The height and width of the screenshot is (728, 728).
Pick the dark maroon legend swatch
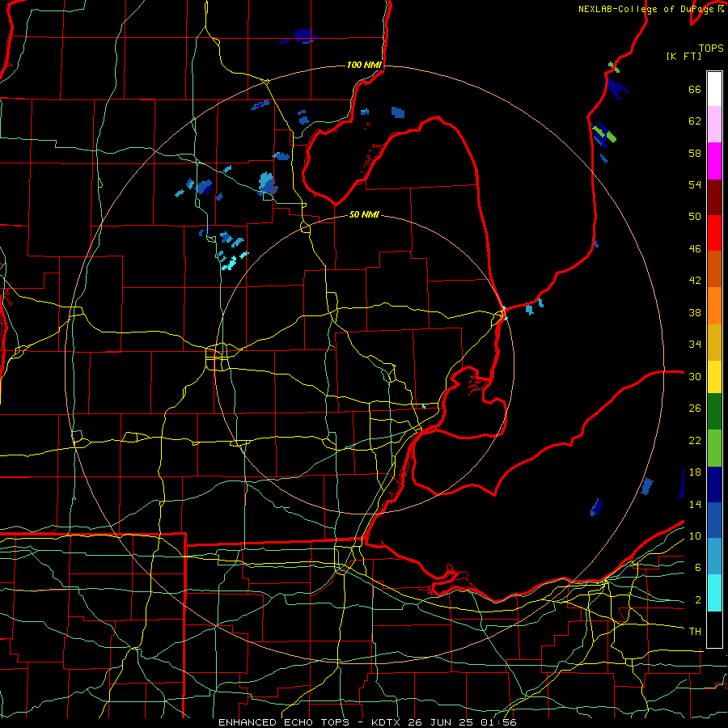tap(714, 197)
